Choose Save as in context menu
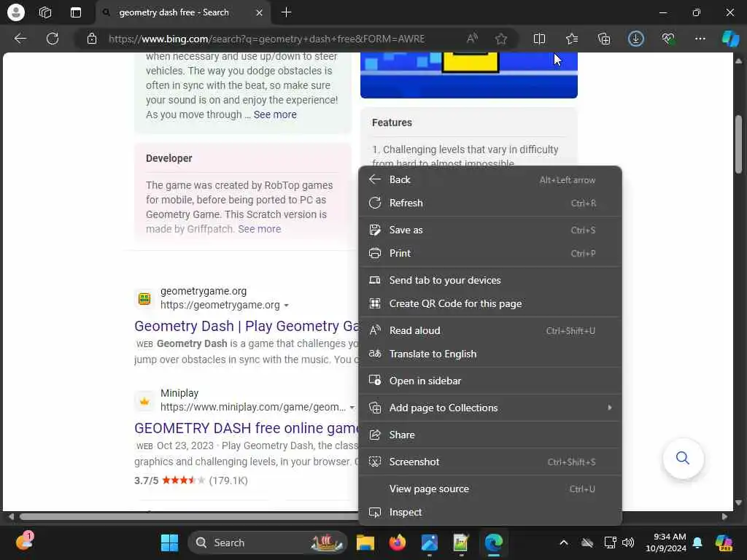Viewport: 747px width, 560px height. [489, 230]
